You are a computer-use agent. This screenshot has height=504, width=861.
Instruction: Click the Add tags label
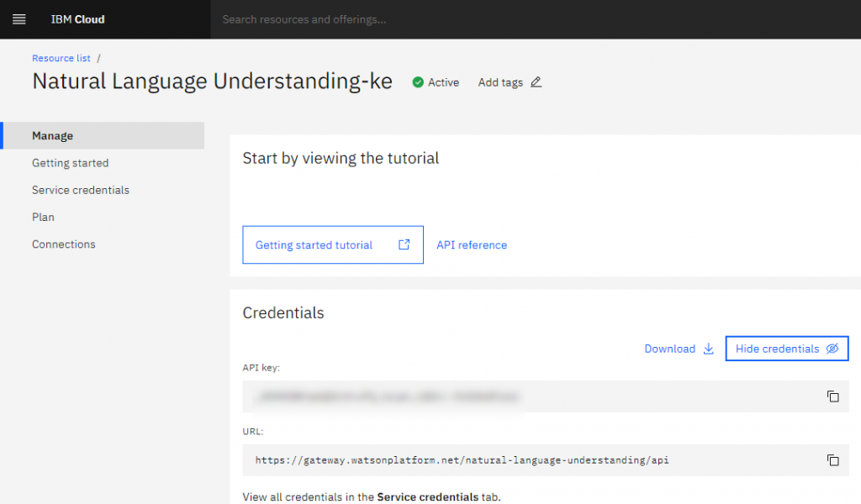tap(500, 83)
